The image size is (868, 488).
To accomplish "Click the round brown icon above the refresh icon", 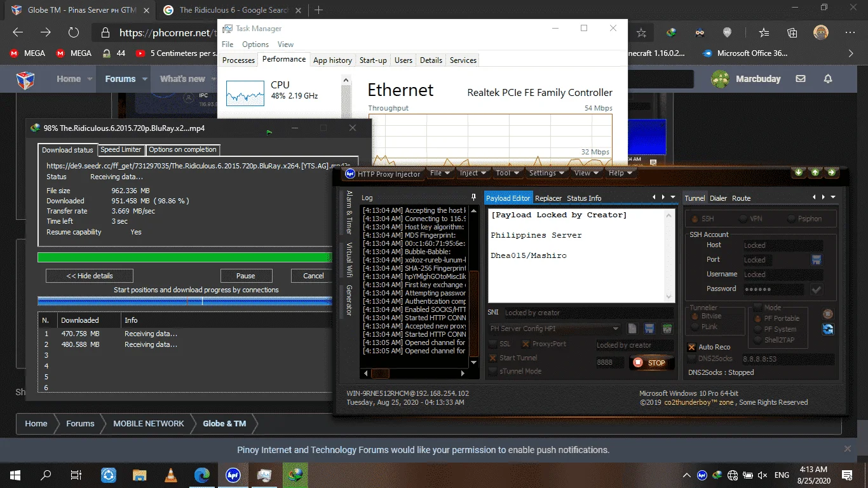I will click(828, 313).
